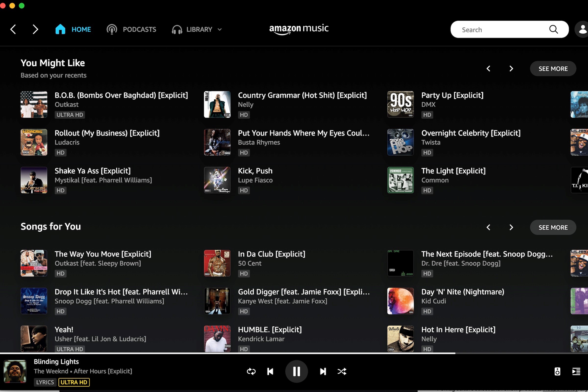Click the skip backward icon
The image size is (588, 392).
click(x=270, y=371)
